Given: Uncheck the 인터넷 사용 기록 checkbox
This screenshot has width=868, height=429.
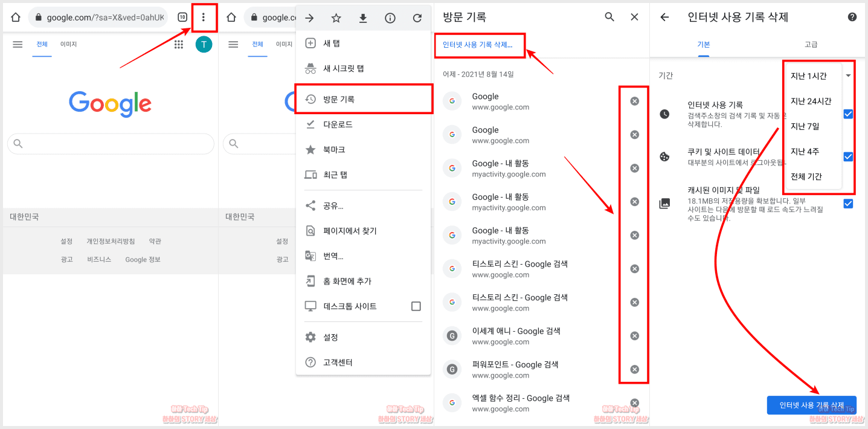Looking at the screenshot, I should point(848,114).
